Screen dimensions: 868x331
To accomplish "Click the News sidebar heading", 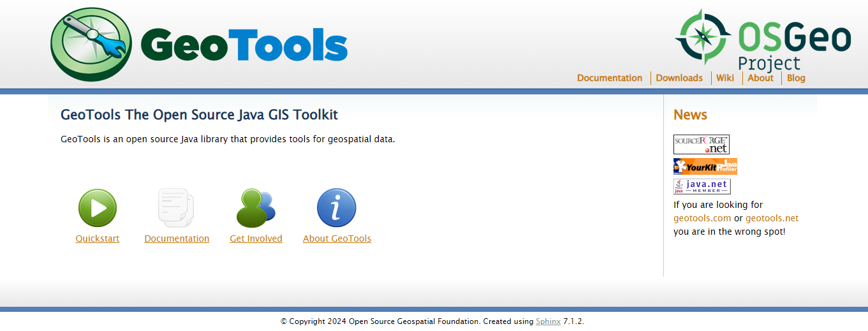I will 690,115.
